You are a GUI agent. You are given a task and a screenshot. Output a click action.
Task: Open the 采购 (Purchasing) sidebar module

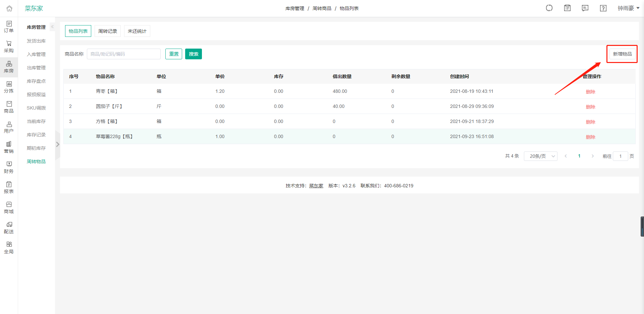pos(9,47)
